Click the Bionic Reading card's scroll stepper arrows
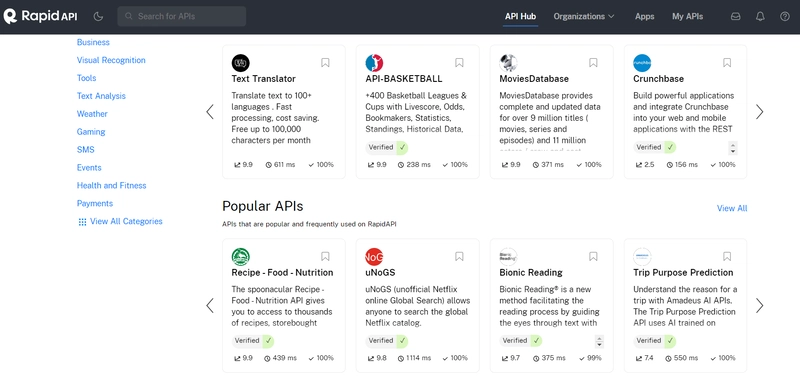The width and height of the screenshot is (800, 392). coord(599,341)
